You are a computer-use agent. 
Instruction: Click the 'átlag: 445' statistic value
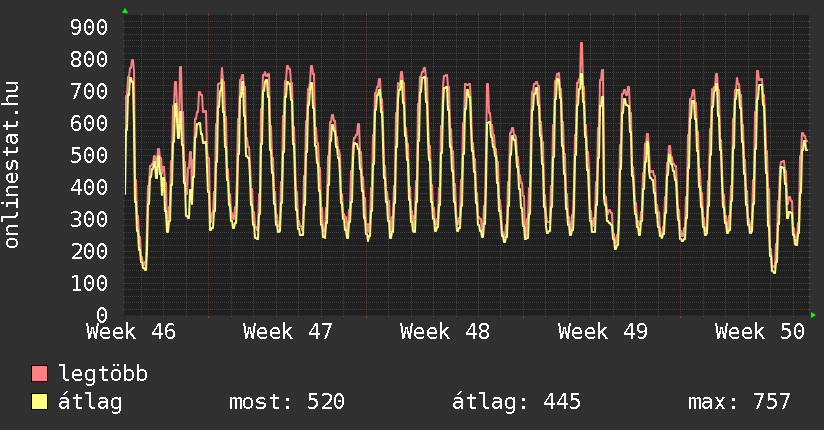pyautogui.click(x=516, y=402)
